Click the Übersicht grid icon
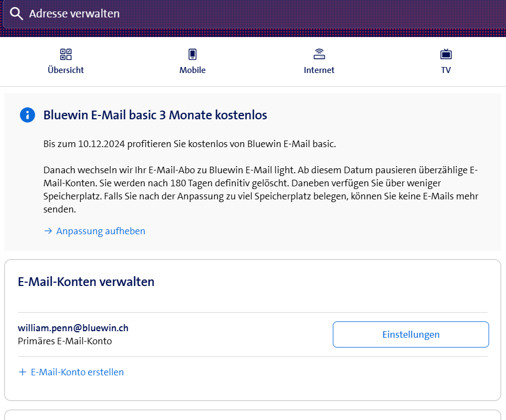This screenshot has height=420, width=506. click(66, 54)
